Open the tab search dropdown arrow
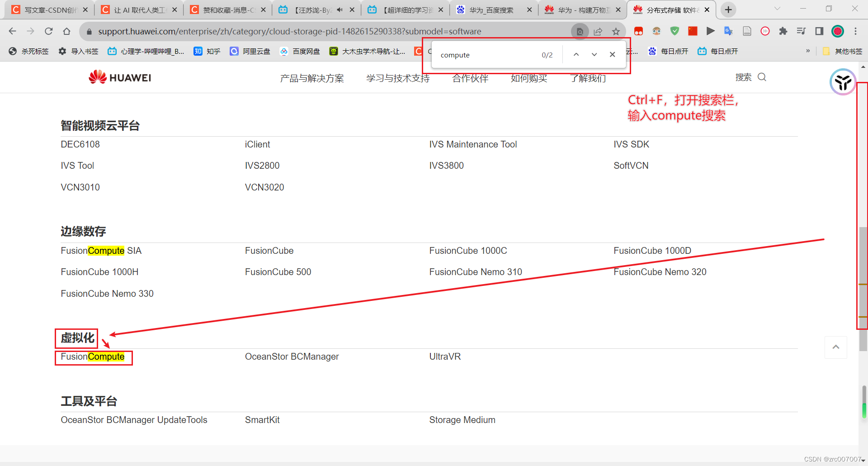 777,9
